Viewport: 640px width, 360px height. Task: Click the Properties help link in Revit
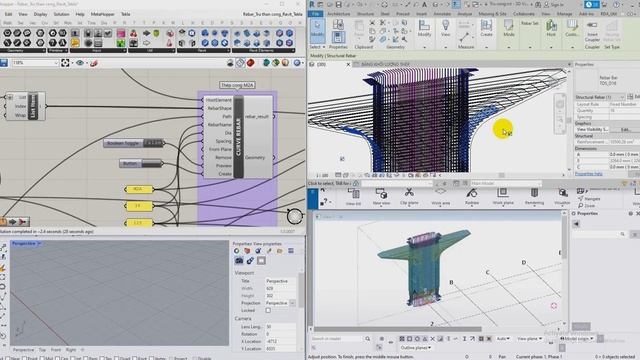(x=588, y=174)
